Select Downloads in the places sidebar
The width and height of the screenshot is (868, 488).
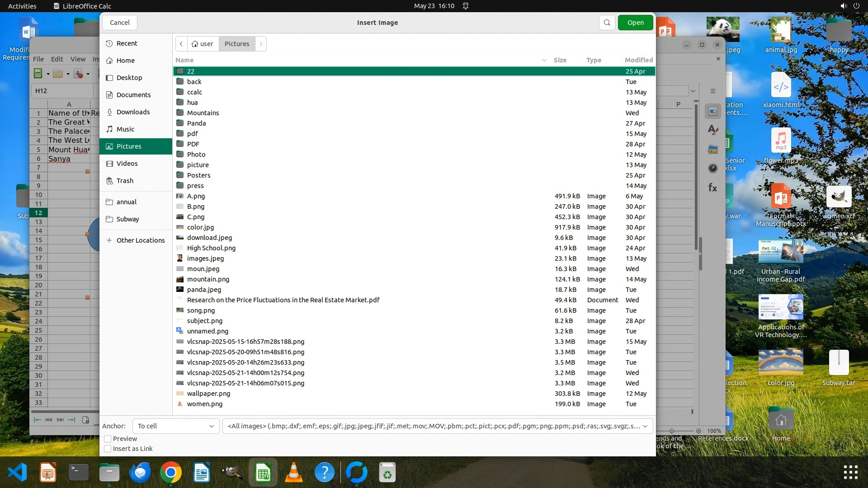[x=133, y=112]
